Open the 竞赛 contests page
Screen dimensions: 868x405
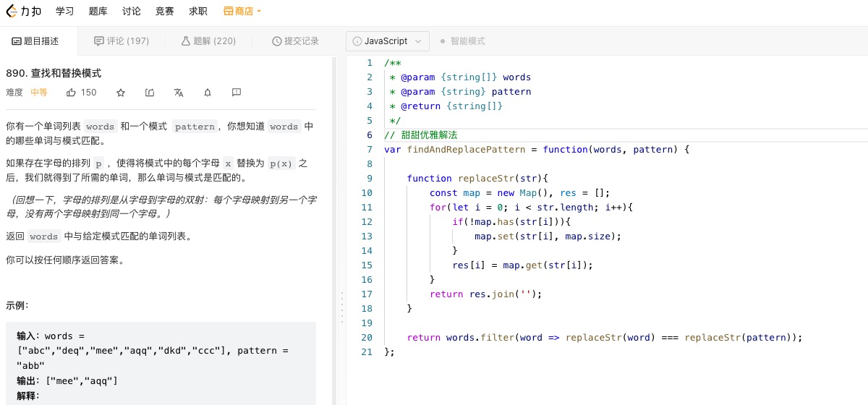164,11
